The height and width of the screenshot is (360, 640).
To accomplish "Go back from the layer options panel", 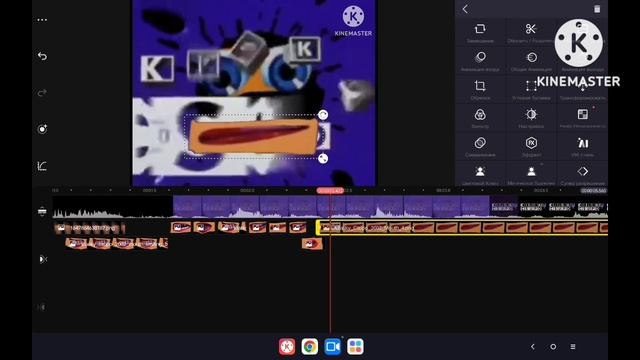I will click(x=465, y=9).
